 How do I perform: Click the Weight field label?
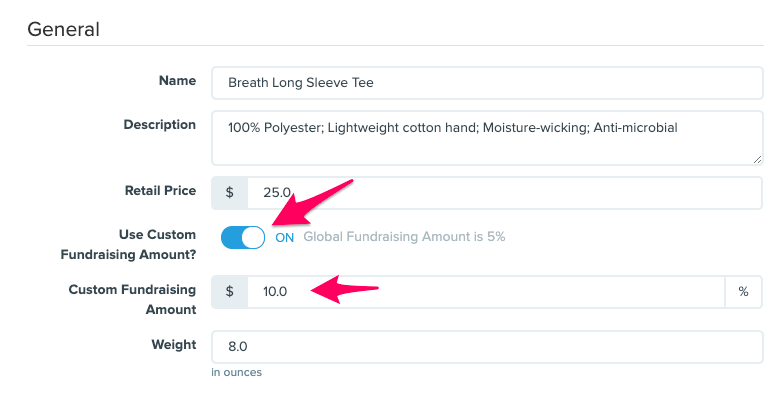174,343
